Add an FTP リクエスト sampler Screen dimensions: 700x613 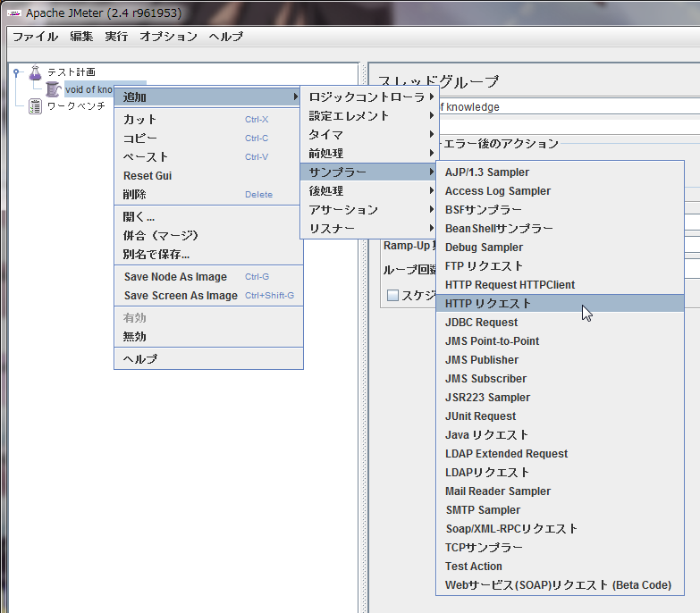pyautogui.click(x=560, y=266)
